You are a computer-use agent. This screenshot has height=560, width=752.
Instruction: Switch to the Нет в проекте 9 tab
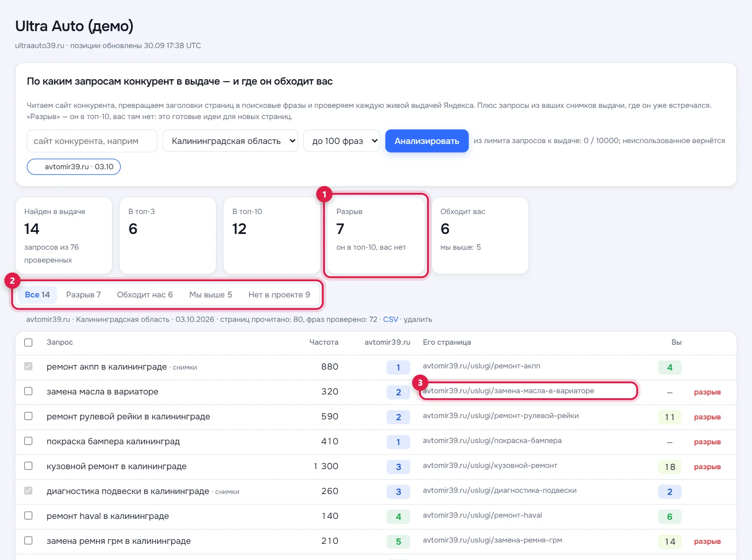tap(279, 295)
